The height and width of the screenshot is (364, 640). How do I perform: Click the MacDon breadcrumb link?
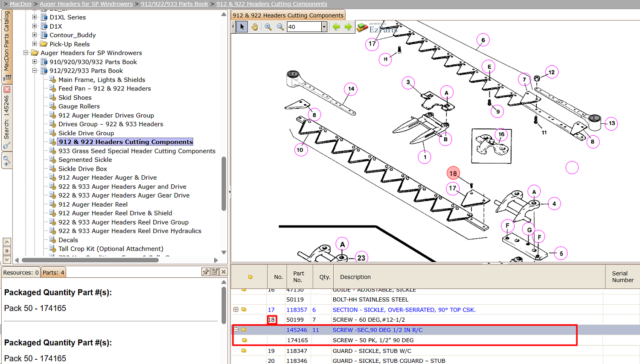pyautogui.click(x=20, y=4)
